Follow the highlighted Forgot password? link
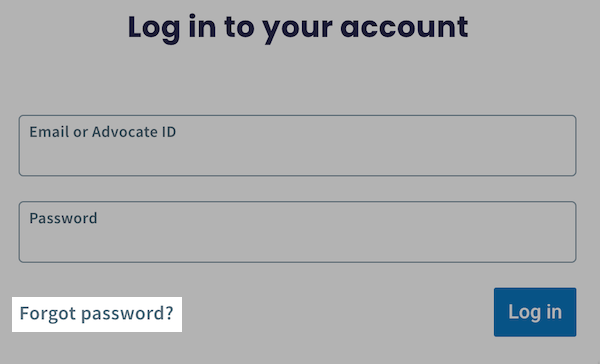600x364 pixels. [x=96, y=314]
